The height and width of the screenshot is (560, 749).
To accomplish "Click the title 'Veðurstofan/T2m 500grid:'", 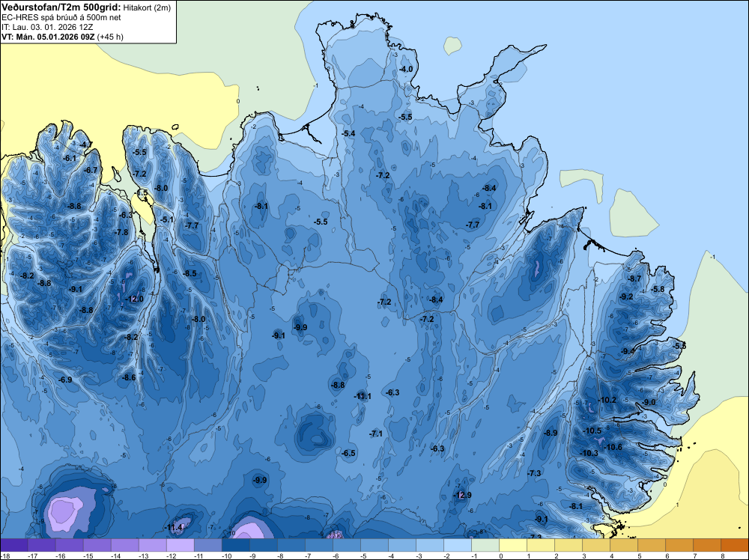I will pyautogui.click(x=60, y=7).
